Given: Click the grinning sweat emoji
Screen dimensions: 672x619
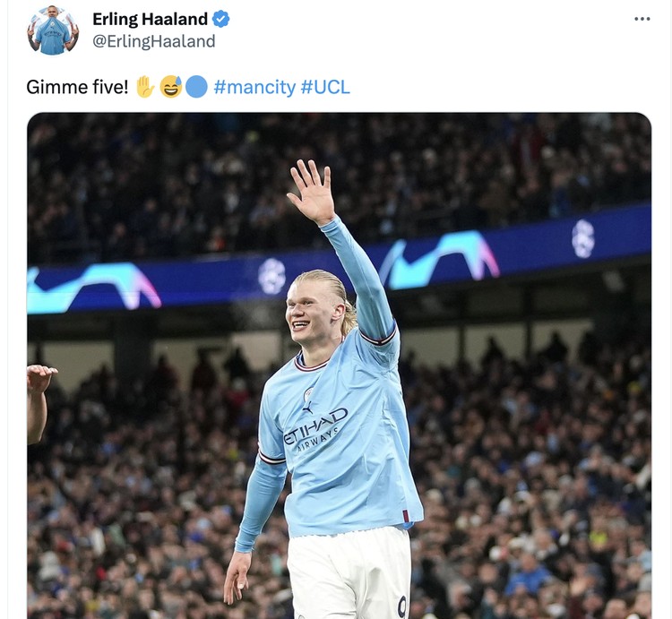Looking at the screenshot, I should [x=171, y=87].
